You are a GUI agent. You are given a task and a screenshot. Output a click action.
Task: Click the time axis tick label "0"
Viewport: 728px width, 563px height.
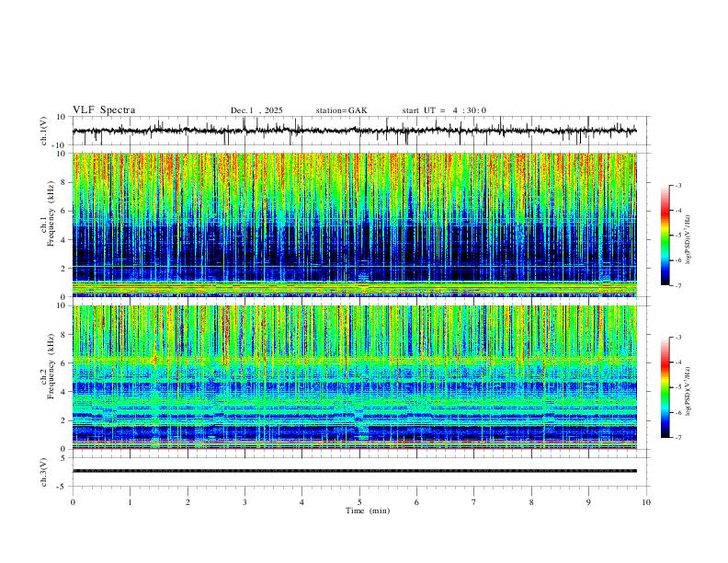[73, 502]
